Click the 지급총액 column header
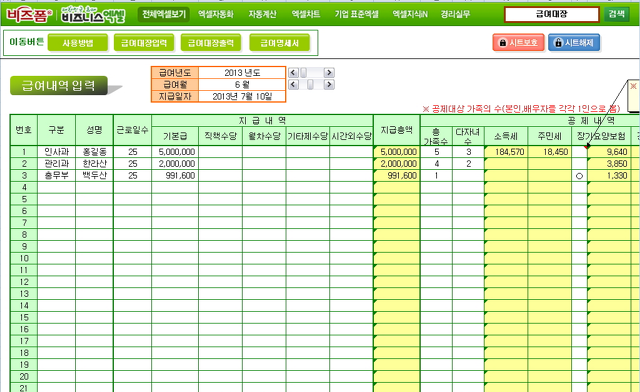Viewport: 640px width, 392px height. point(397,130)
